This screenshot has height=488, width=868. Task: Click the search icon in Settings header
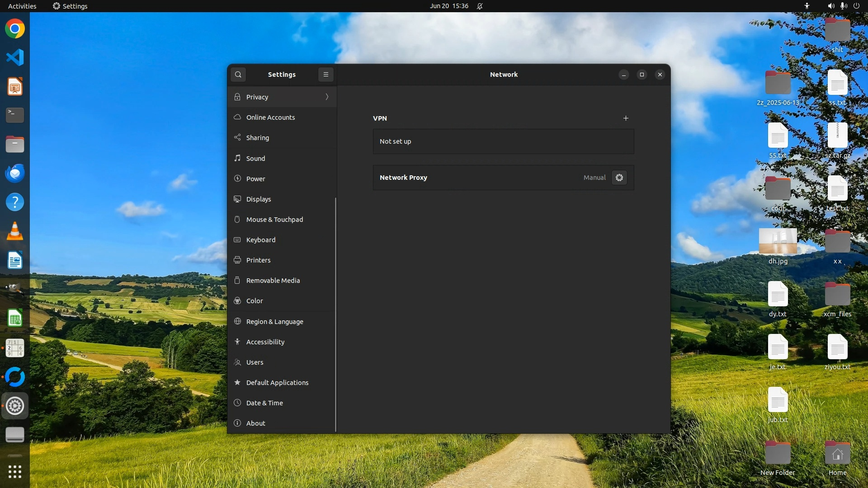[x=238, y=75]
